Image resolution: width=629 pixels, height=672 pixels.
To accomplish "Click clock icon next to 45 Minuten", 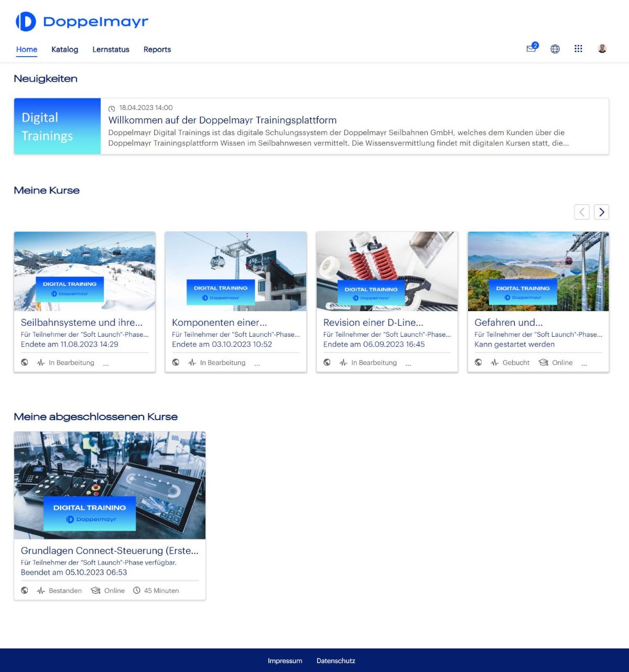I will (x=137, y=590).
